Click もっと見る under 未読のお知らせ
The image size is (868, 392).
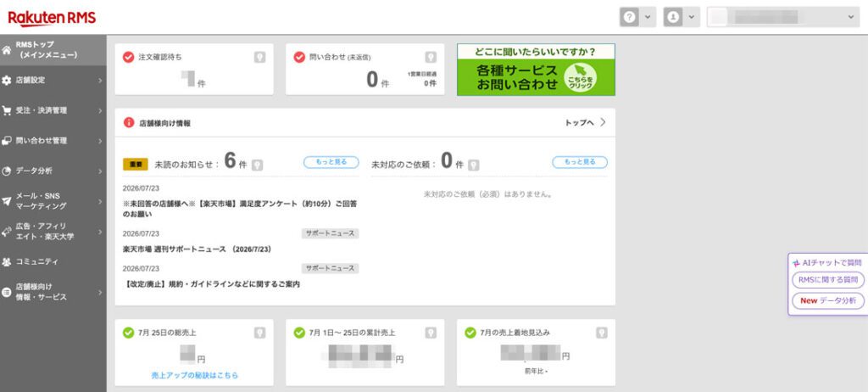[x=331, y=162]
